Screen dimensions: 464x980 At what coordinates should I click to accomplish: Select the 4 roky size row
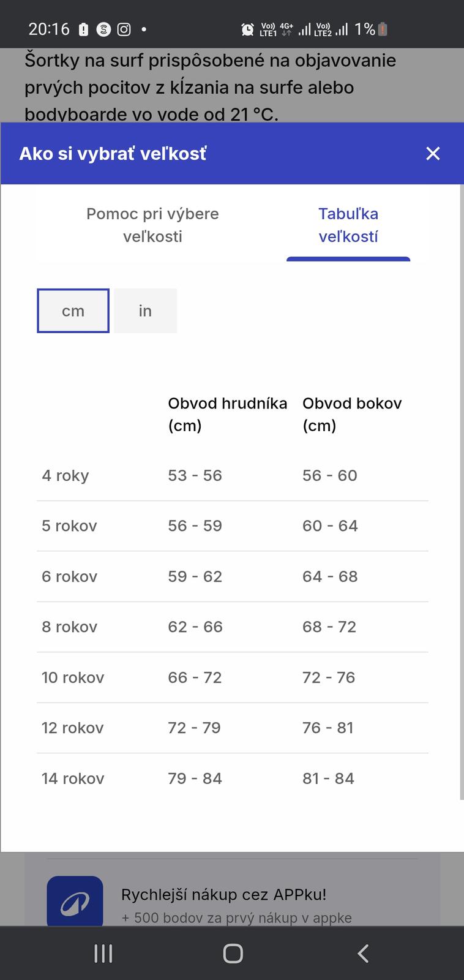click(x=232, y=475)
